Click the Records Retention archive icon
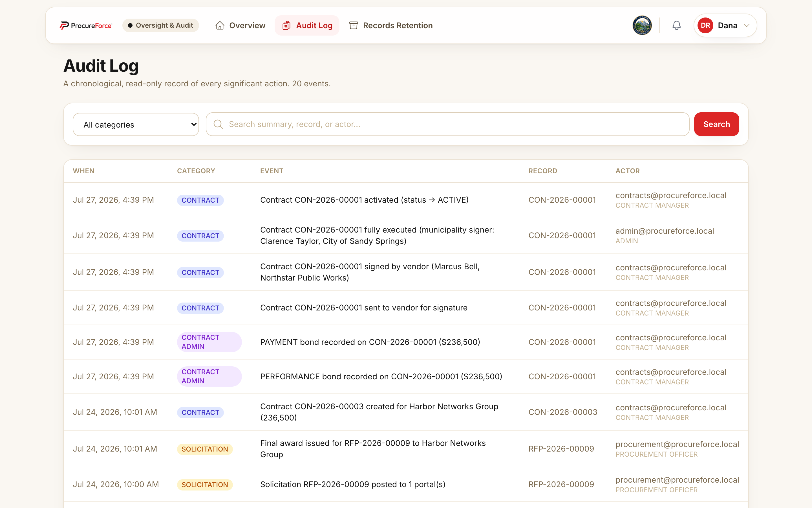Screen dimensions: 812x508 click(353, 25)
